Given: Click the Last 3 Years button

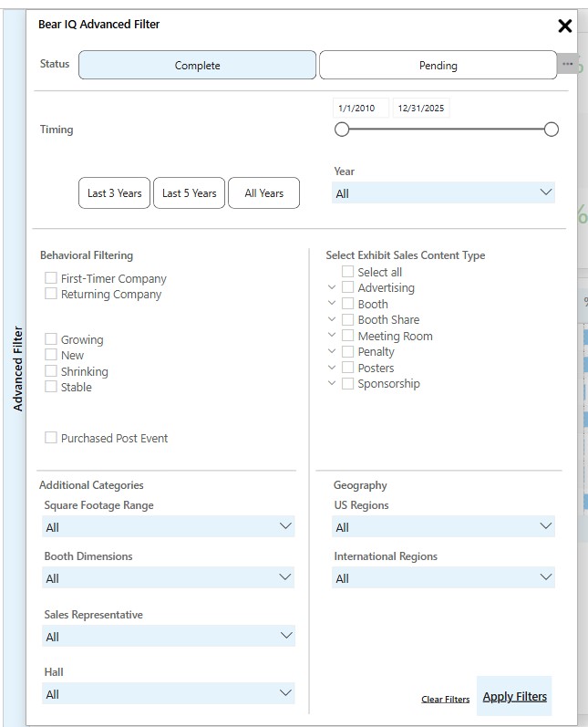Looking at the screenshot, I should [115, 193].
